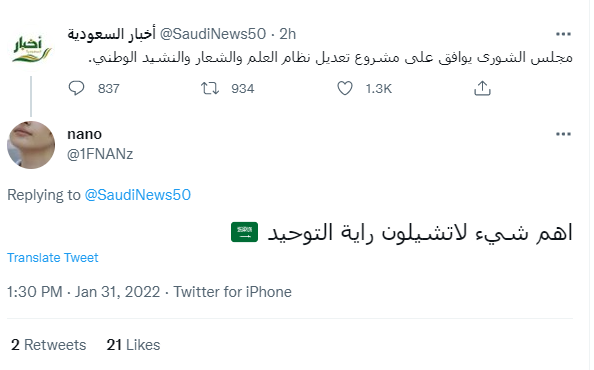Click the 1:30 PM · Jan 31, 2022 timestamp

(x=84, y=292)
